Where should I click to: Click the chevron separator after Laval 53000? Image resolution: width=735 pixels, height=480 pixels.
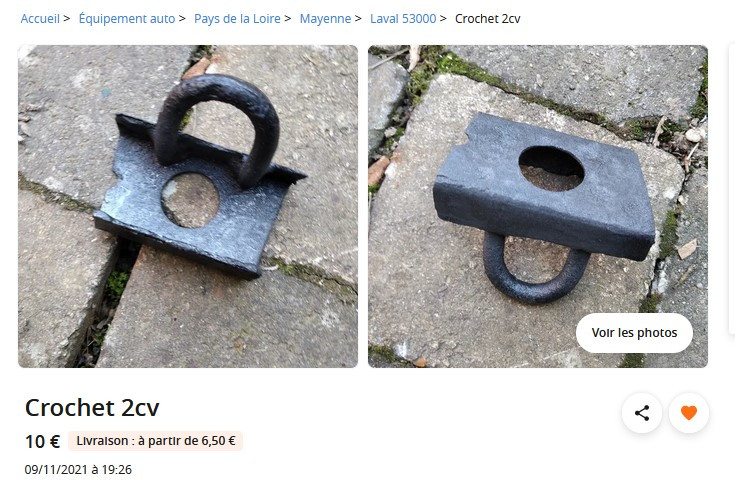click(443, 19)
